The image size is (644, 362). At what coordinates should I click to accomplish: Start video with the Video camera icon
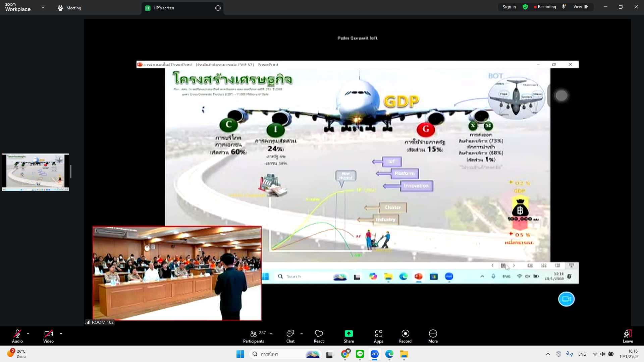(x=48, y=334)
